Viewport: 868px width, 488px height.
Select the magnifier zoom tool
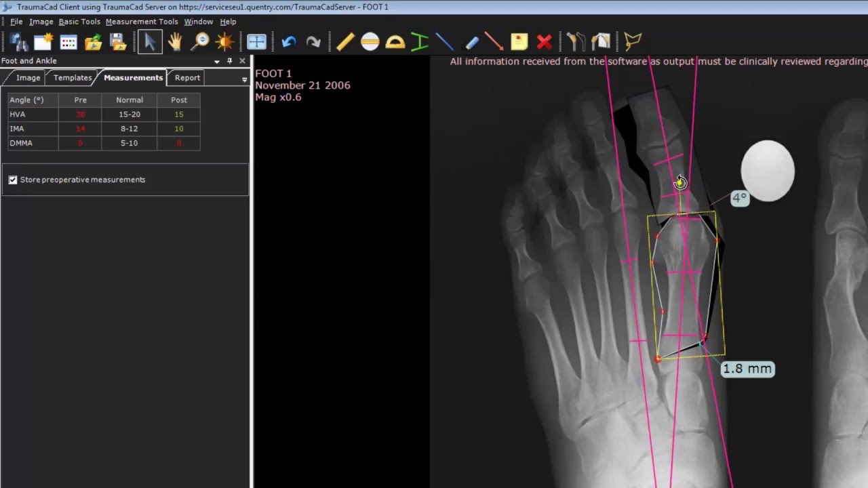point(199,42)
